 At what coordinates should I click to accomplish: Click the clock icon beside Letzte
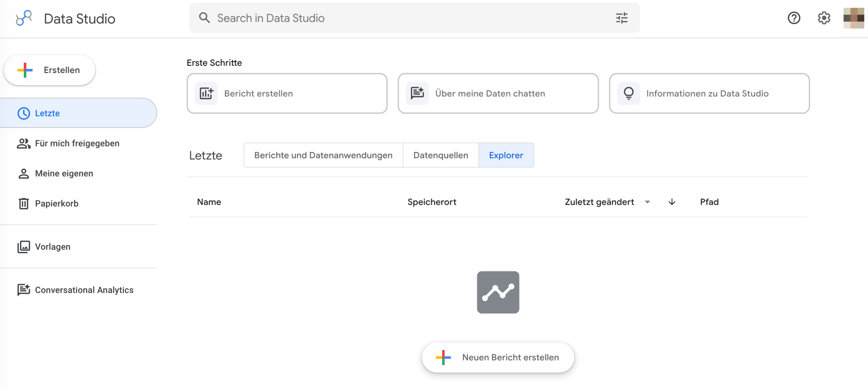click(x=23, y=113)
